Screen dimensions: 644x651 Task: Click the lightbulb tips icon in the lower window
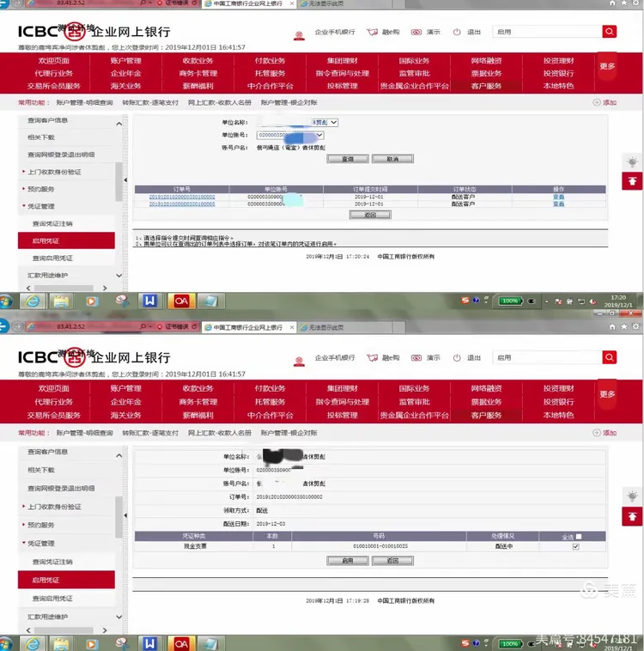point(632,496)
